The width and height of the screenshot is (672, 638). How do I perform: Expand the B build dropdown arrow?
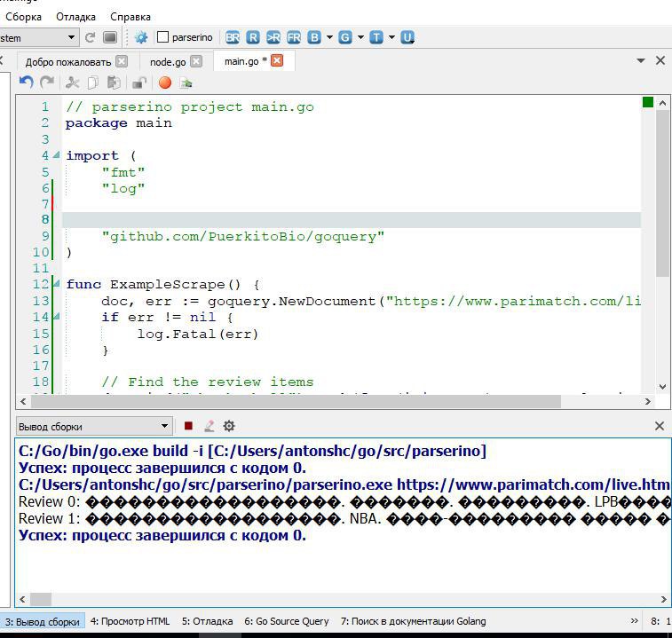point(329,37)
